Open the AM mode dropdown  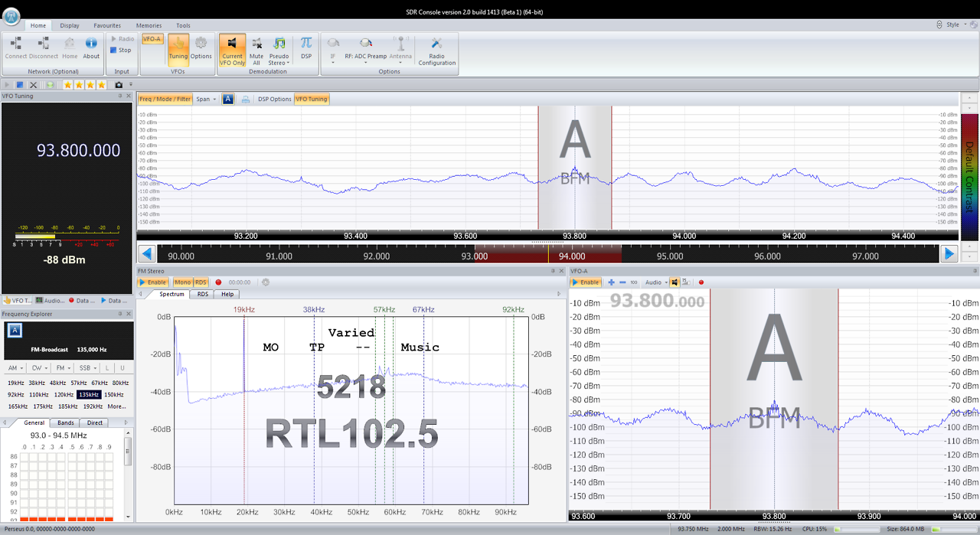(15, 368)
